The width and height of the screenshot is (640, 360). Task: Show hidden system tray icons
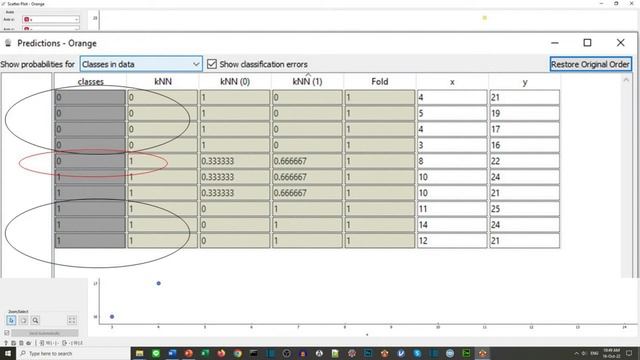(x=576, y=353)
